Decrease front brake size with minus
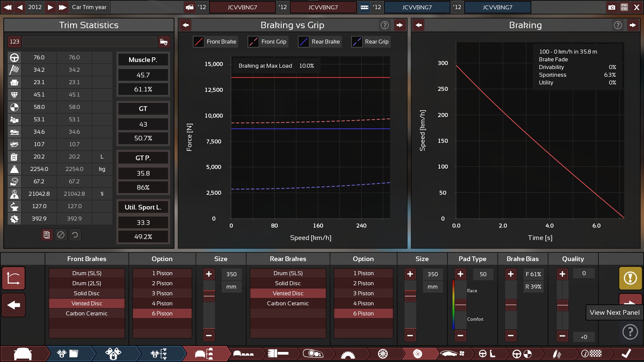Screen dimensions: 644x362 (x=209, y=336)
